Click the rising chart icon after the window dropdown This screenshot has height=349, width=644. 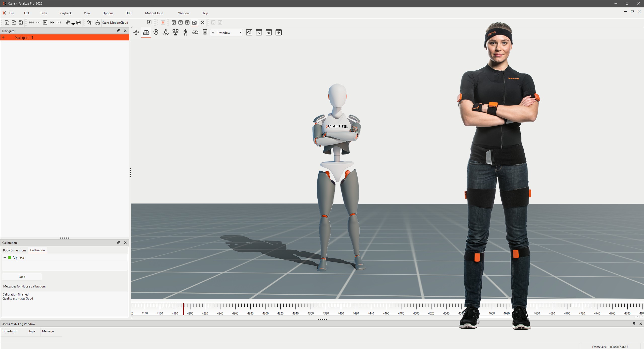(x=249, y=32)
